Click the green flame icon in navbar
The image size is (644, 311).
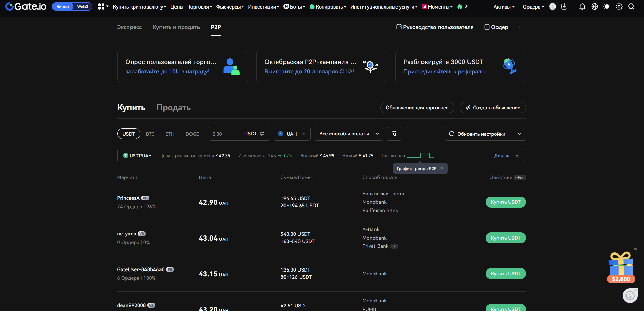(460, 6)
